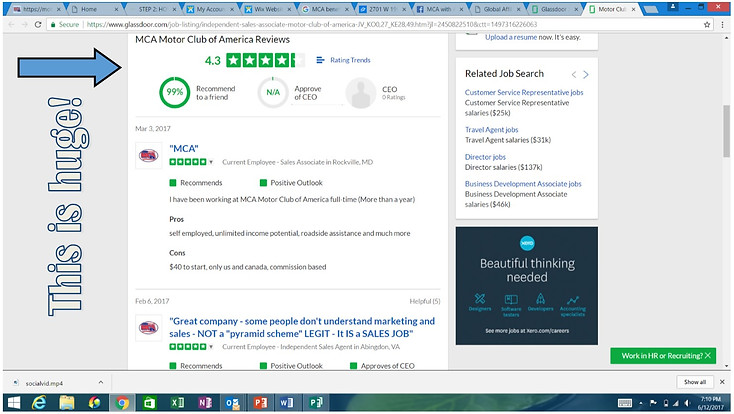This screenshot has width=734, height=414.
Task: Open File Explorer from the taskbar
Action: [x=66, y=403]
